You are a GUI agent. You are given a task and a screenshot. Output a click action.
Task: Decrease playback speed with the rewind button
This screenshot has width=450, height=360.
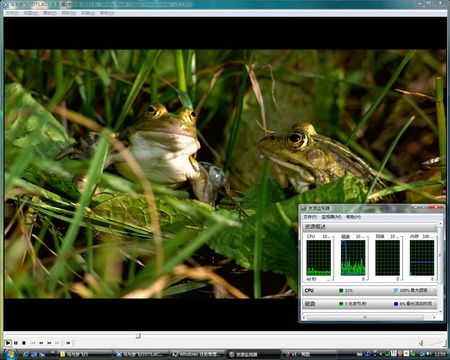click(x=41, y=343)
